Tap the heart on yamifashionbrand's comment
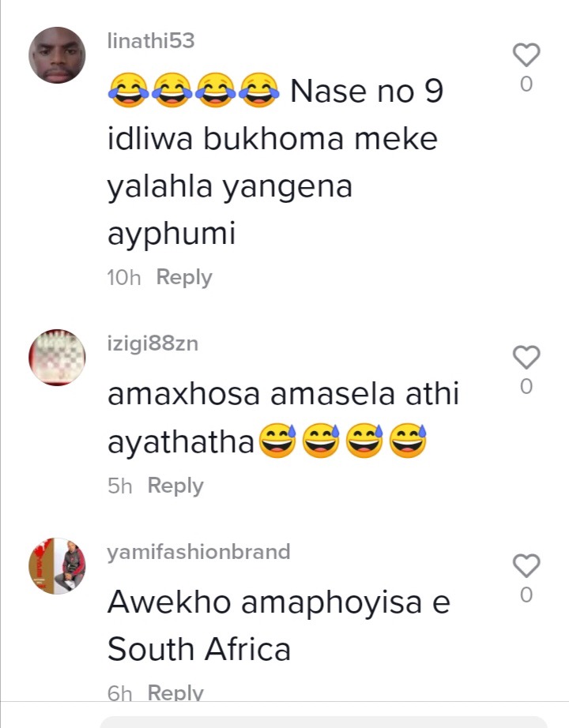 526,565
